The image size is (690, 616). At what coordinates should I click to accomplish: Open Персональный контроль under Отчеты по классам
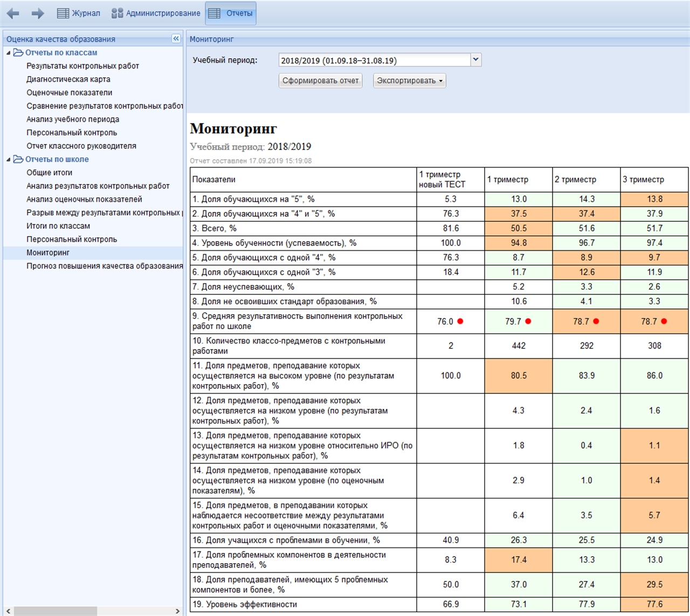click(x=72, y=132)
